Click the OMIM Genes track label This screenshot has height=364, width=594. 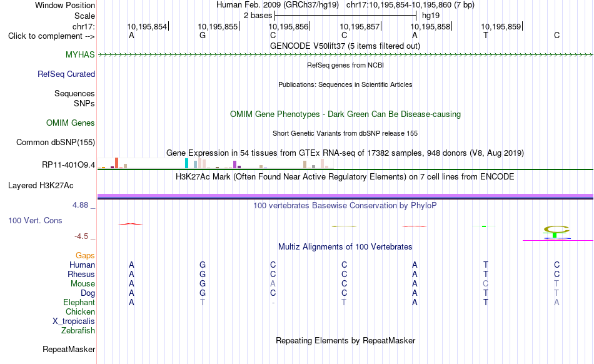(x=70, y=123)
